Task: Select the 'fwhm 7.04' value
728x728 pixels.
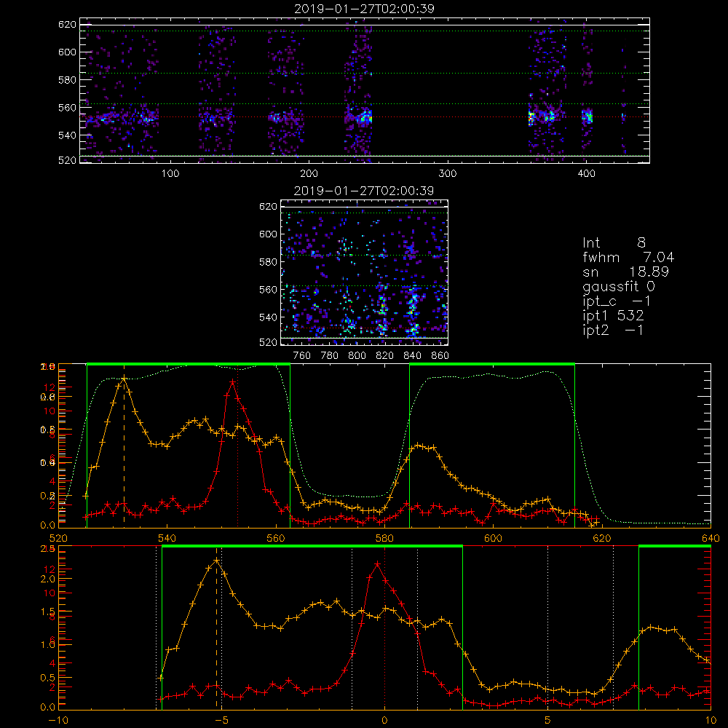Action: (x=628, y=257)
